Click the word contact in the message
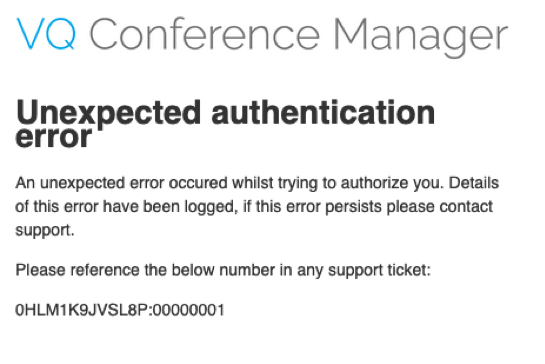The image size is (545, 364). tap(466, 207)
